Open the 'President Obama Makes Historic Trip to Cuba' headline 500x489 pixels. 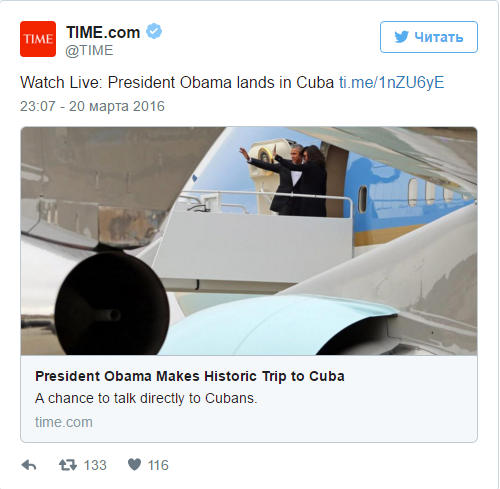190,376
